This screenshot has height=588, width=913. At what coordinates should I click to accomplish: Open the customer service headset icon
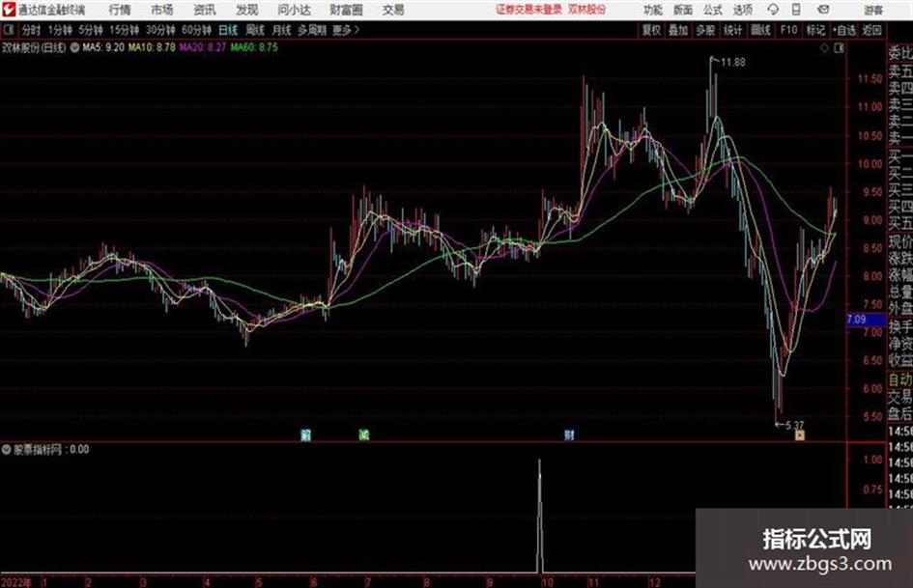point(773,10)
